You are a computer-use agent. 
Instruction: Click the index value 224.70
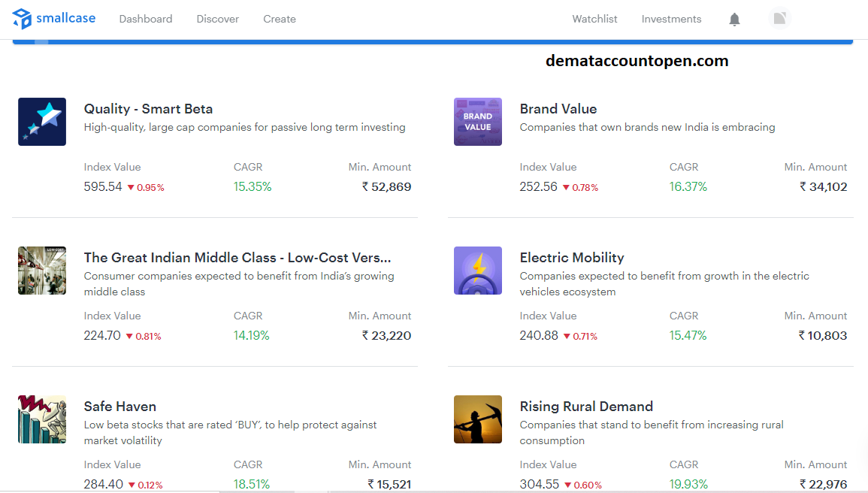point(102,336)
